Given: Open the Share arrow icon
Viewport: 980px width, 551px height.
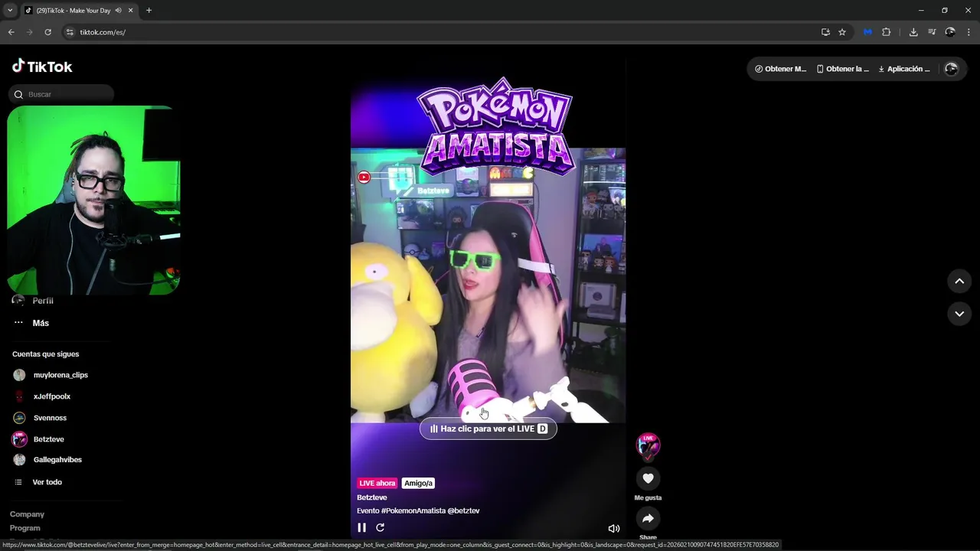Looking at the screenshot, I should 648,518.
